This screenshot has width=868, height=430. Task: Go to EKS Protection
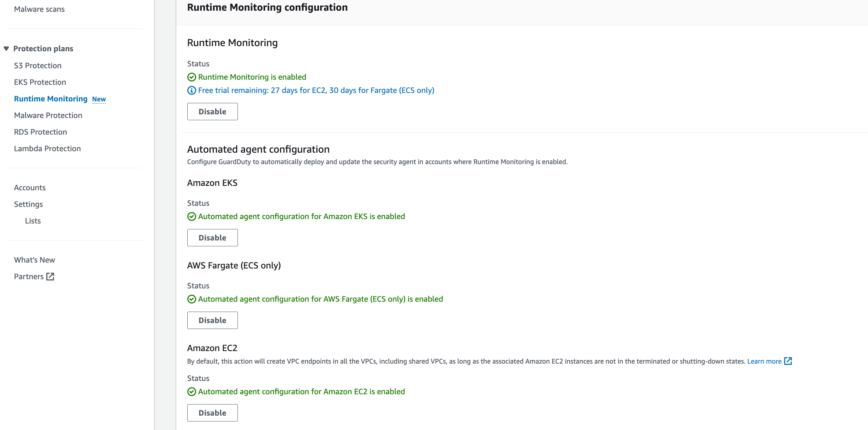pyautogui.click(x=40, y=82)
